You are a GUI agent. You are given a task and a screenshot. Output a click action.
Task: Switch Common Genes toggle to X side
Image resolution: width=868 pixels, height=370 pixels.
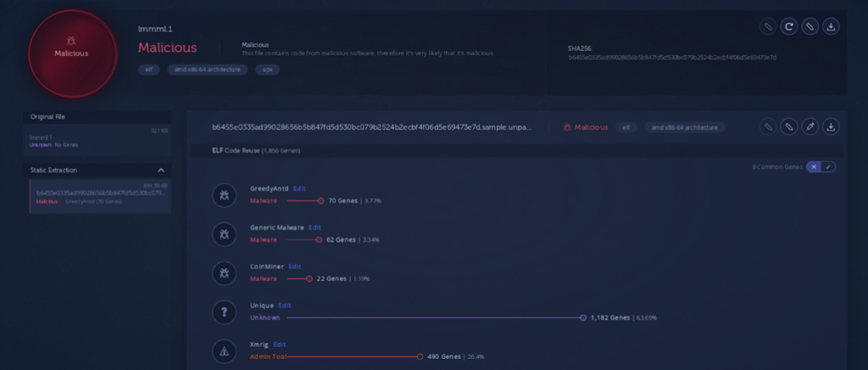(x=813, y=166)
